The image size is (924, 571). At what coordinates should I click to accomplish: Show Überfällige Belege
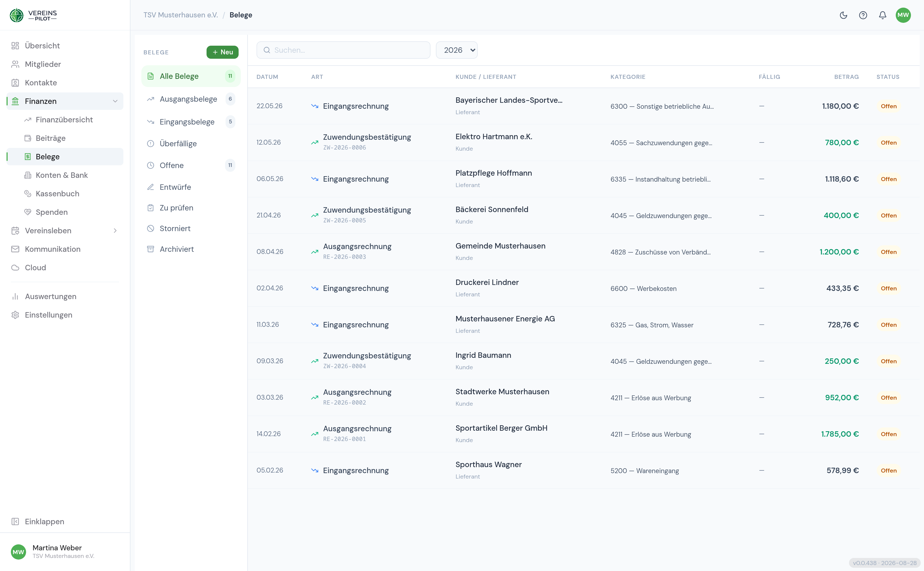click(x=191, y=144)
